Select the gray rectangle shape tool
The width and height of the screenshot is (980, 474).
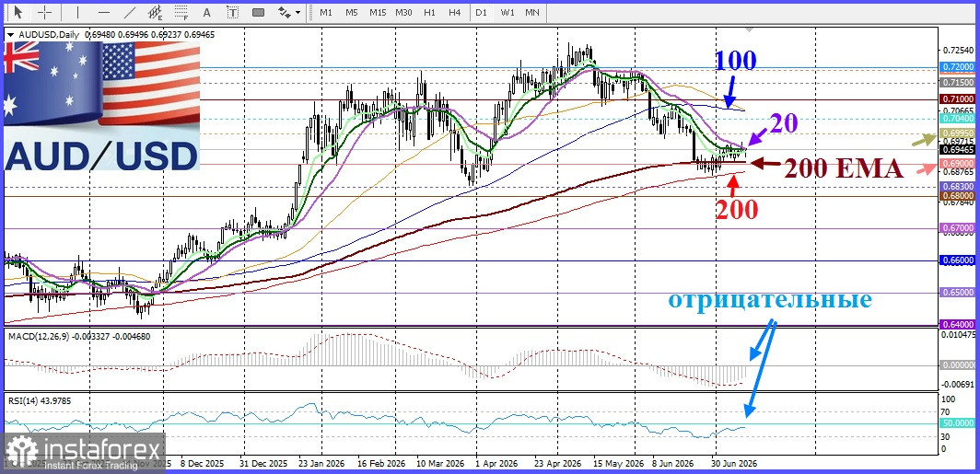pyautogui.click(x=258, y=12)
